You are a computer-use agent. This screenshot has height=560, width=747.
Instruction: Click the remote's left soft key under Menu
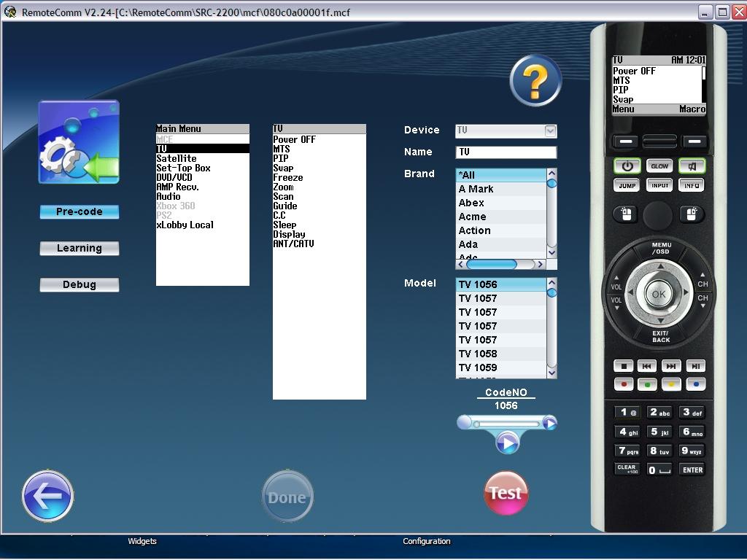pos(626,141)
